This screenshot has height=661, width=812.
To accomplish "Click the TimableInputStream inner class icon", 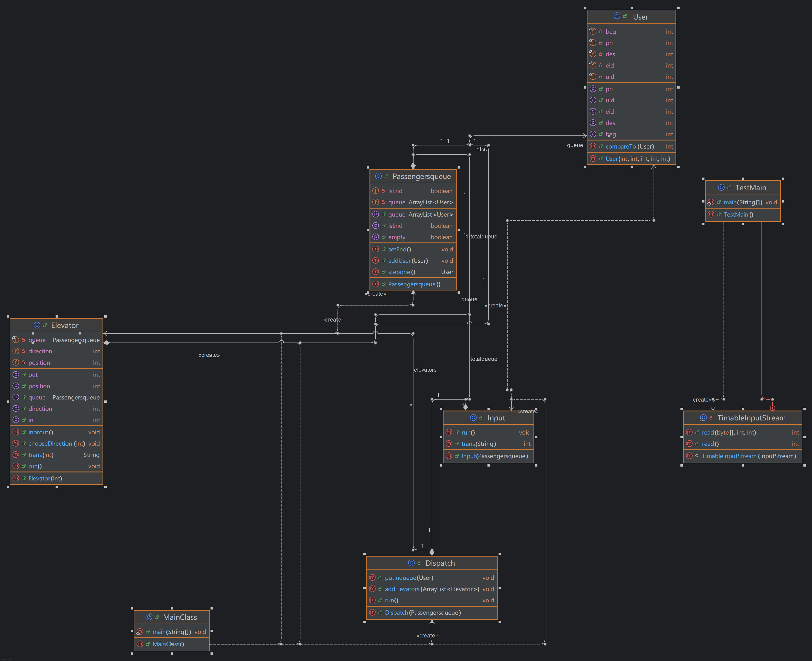I will [703, 418].
